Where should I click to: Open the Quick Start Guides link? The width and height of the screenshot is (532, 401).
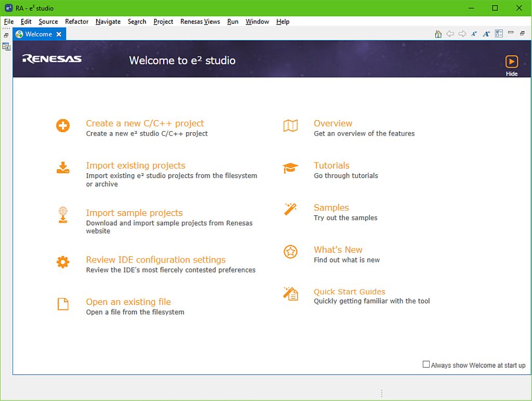(349, 292)
